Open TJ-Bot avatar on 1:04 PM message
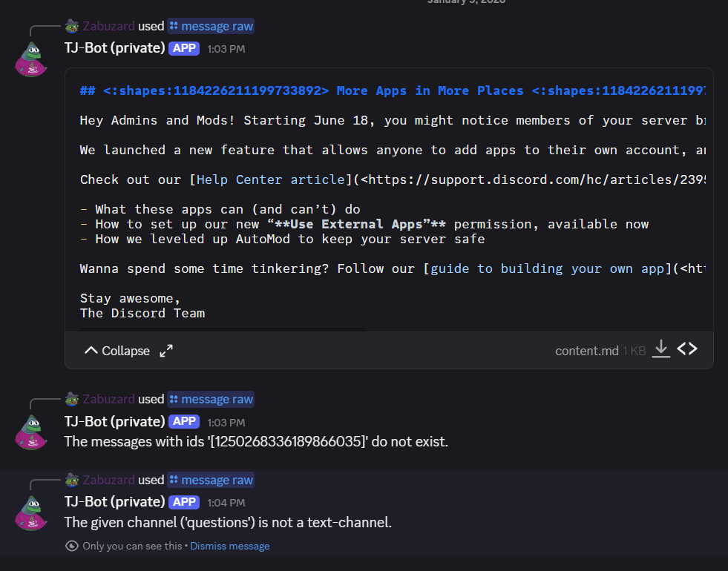 coord(31,513)
